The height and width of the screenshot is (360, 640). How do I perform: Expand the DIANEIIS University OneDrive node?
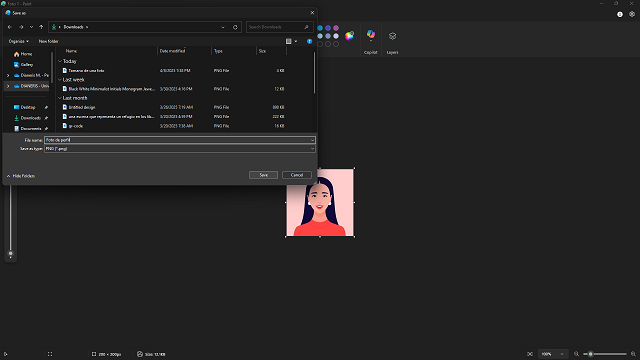8,86
